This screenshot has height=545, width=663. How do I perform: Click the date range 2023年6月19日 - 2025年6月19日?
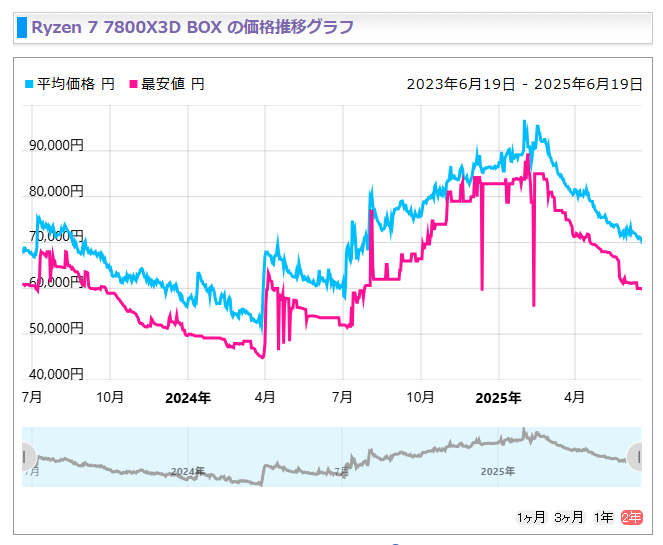524,84
